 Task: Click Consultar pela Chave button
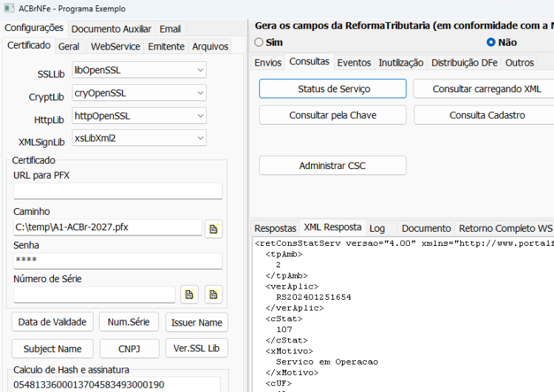tap(333, 115)
